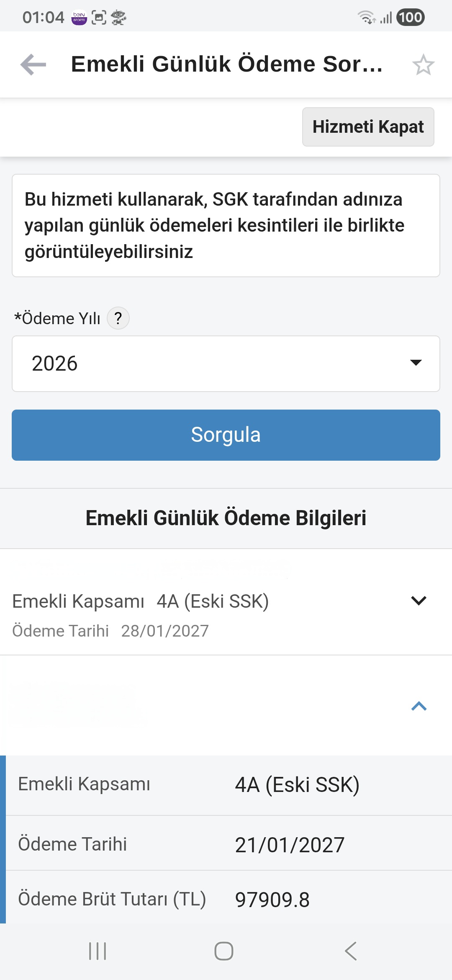452x980 pixels.
Task: Tap the battery level indicator
Action: (410, 18)
